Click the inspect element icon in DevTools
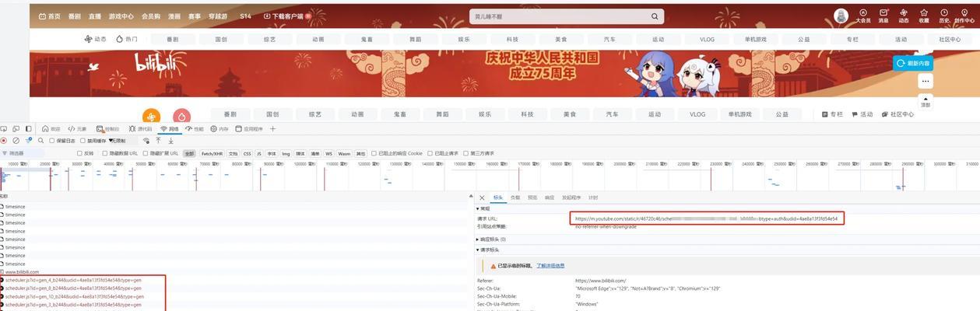Image resolution: width=980 pixels, height=311 pixels. pyautogui.click(x=4, y=129)
